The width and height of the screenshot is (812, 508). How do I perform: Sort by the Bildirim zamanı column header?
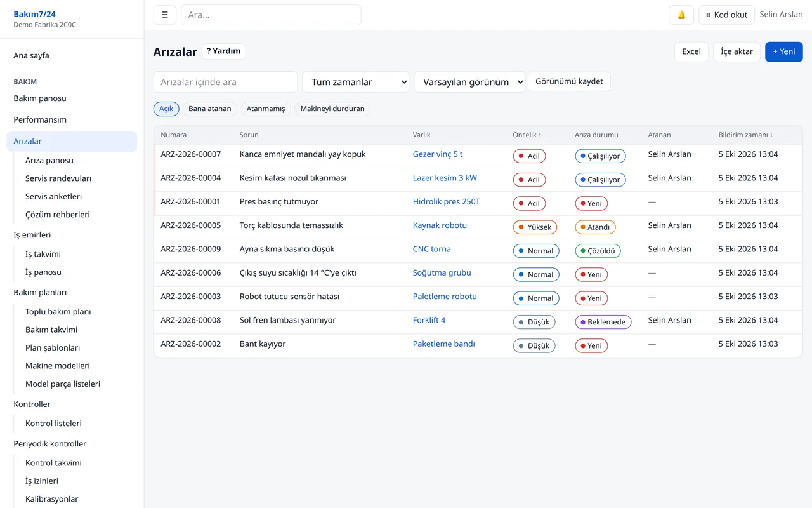click(745, 135)
